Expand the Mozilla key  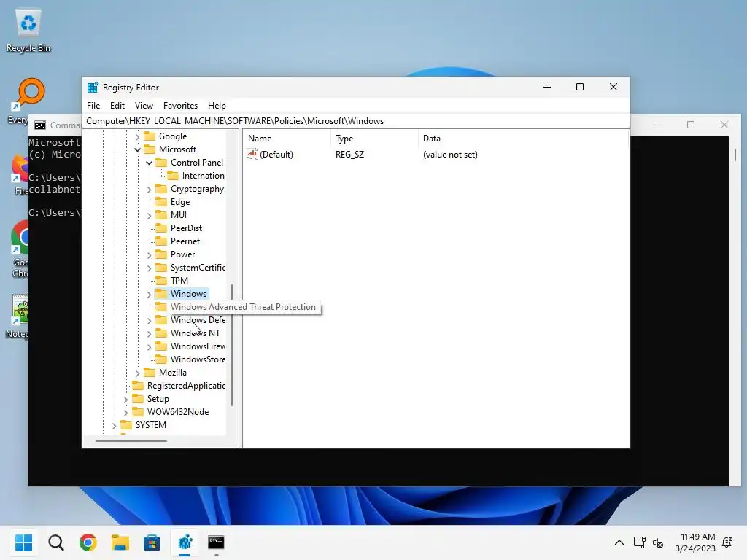tap(138, 373)
